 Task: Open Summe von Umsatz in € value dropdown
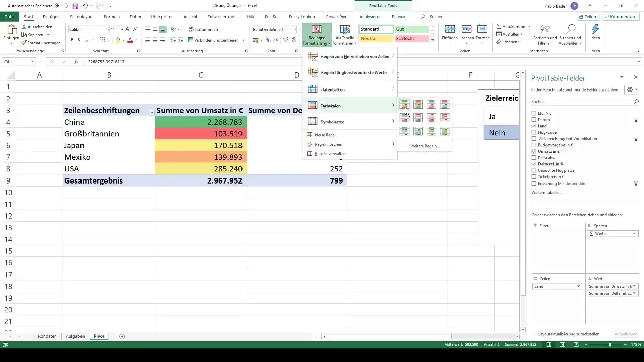tap(635, 286)
